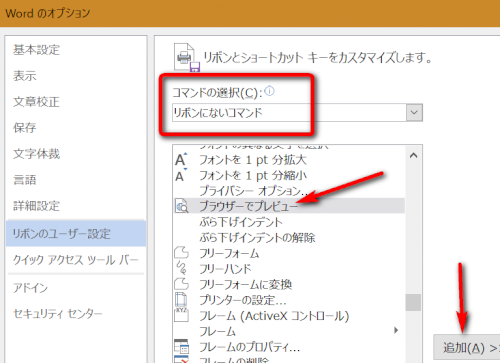
Task: Open the 表示 category
Action: [x=25, y=76]
